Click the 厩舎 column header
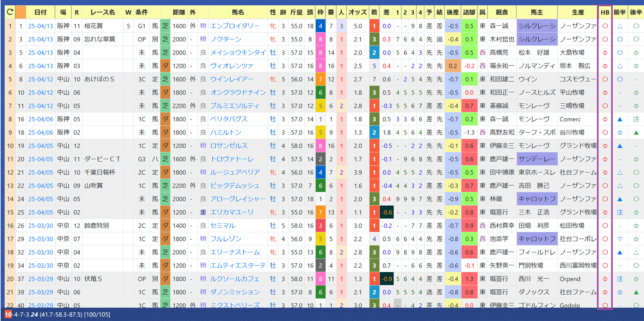The width and height of the screenshot is (644, 321). tap(502, 12)
